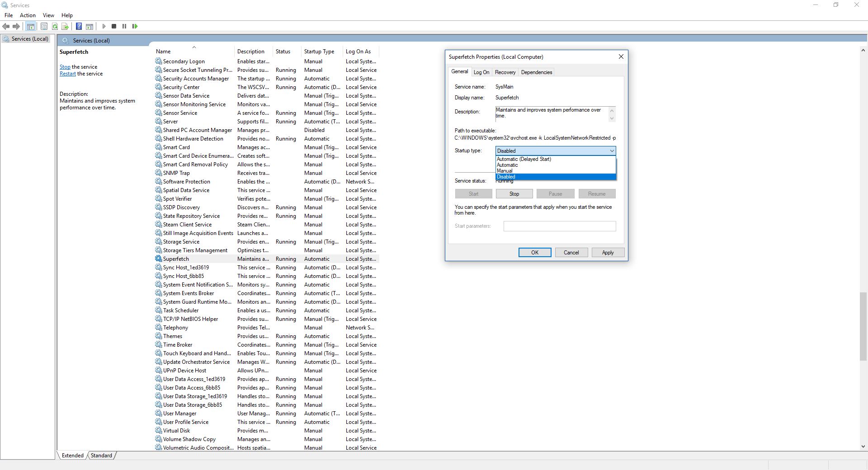Open the Startup type dropdown arrow

tap(611, 150)
